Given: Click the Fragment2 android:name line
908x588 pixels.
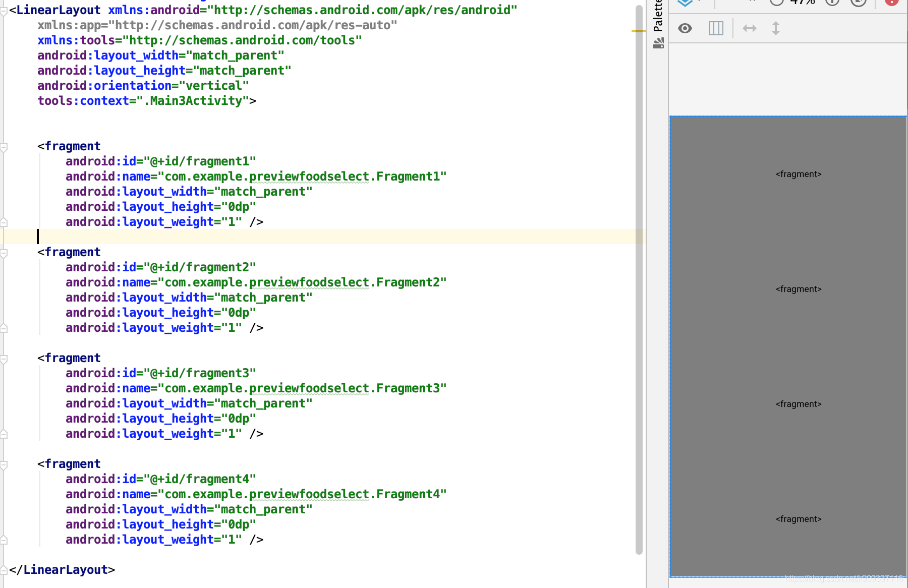Looking at the screenshot, I should coord(256,282).
